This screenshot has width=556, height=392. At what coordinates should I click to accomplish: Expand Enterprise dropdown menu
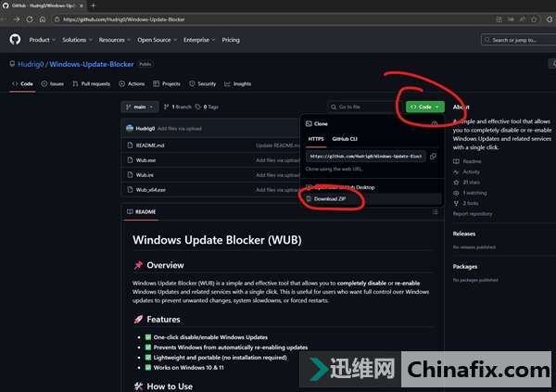(x=199, y=40)
